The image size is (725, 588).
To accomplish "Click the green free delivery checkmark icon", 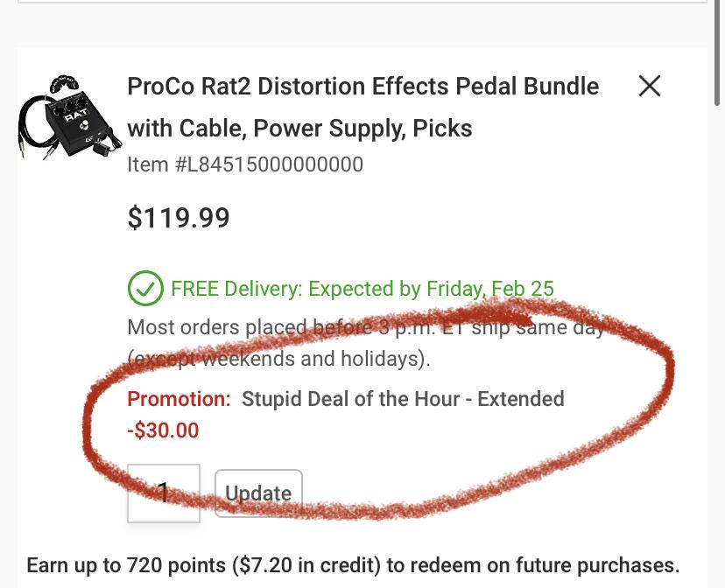I will [x=145, y=289].
